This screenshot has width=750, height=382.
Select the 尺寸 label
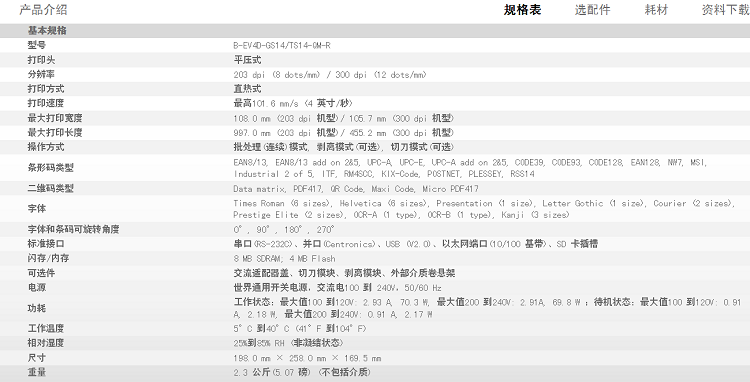click(x=37, y=358)
